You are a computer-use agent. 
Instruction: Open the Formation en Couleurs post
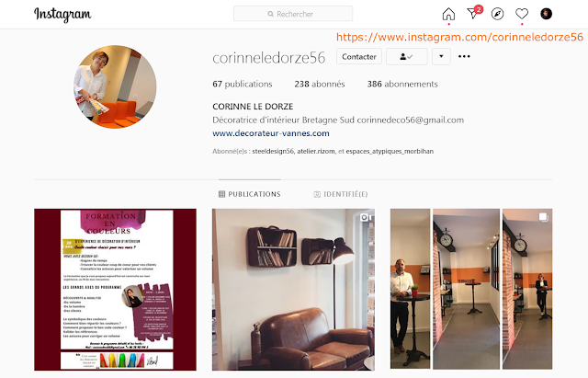point(115,290)
